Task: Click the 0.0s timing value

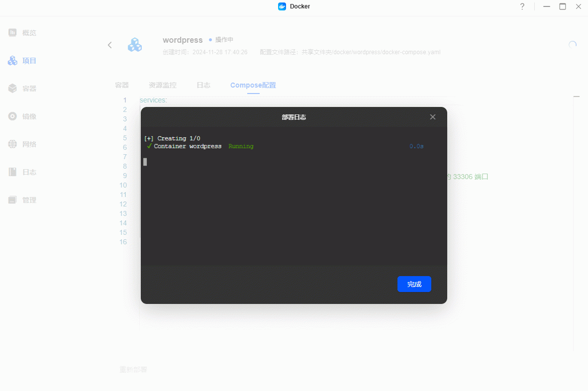Action: click(x=416, y=146)
